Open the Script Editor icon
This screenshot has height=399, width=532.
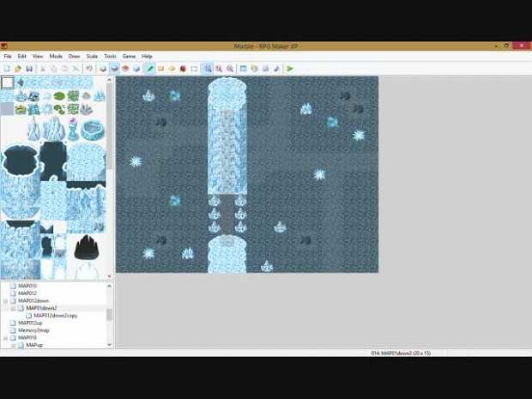pos(266,69)
